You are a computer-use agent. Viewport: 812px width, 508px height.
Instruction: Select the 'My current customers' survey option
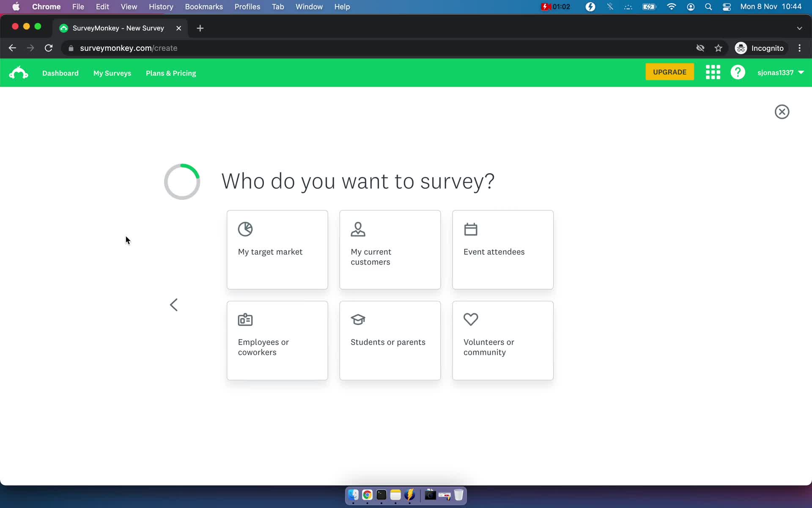pos(390,249)
